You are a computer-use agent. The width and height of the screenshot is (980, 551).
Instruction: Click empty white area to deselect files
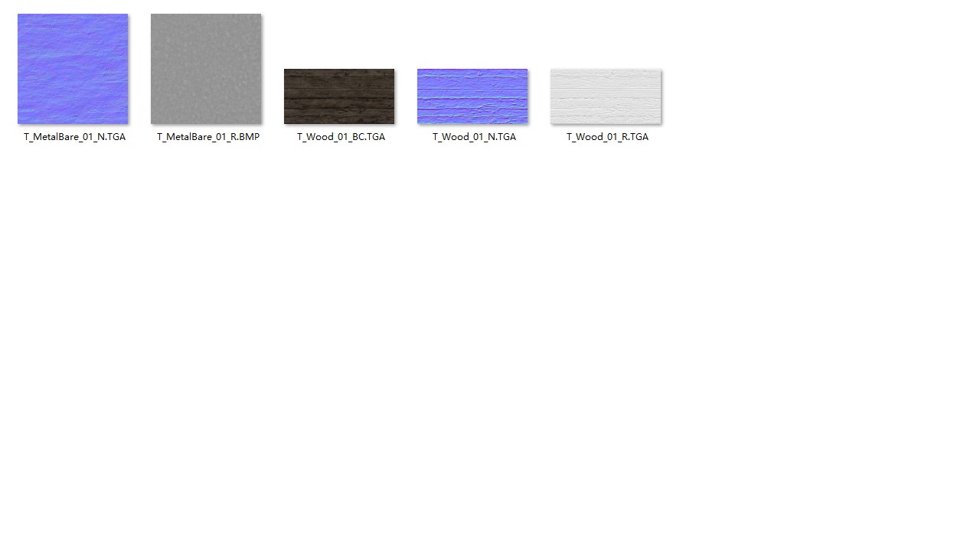click(x=490, y=344)
